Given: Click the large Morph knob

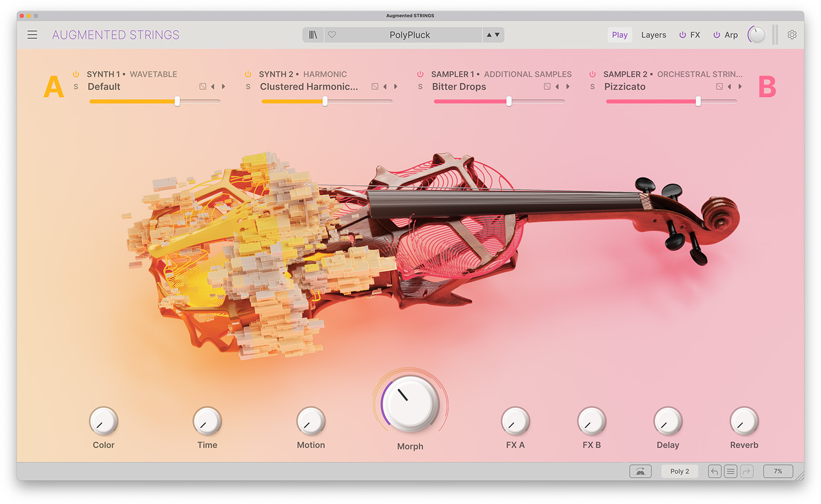Looking at the screenshot, I should click(410, 403).
